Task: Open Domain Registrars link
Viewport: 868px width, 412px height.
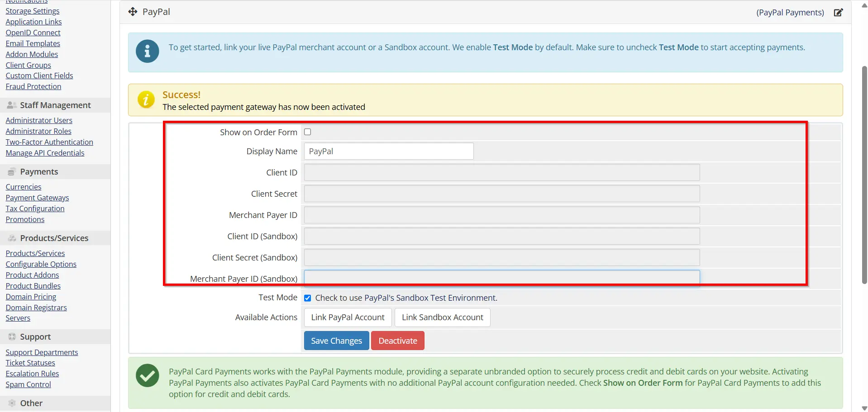Action: click(x=36, y=308)
